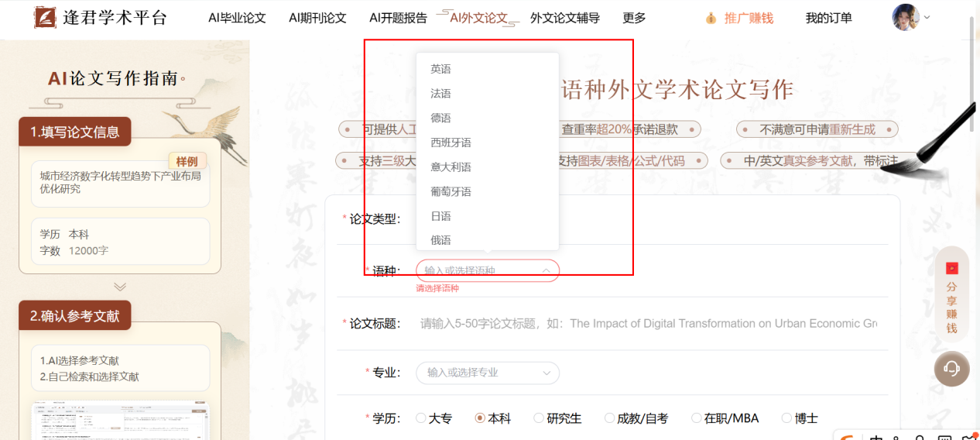Click the 推广赚钱 link
Screen dimensions: 980x440
pyautogui.click(x=749, y=18)
